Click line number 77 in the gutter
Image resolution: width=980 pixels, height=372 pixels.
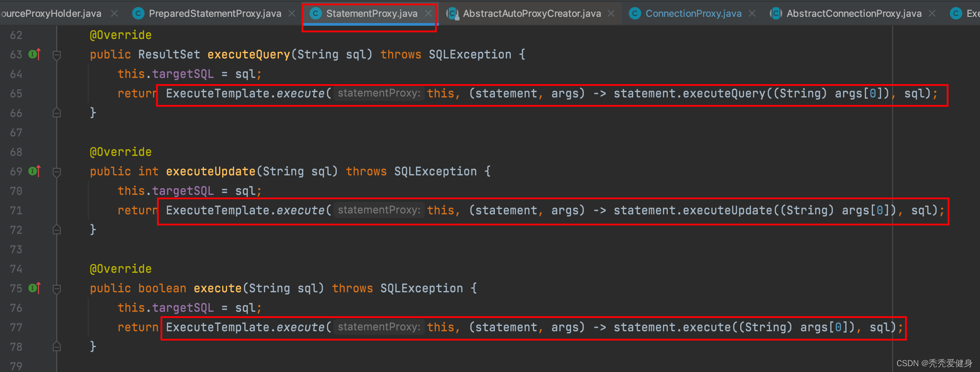[16, 327]
